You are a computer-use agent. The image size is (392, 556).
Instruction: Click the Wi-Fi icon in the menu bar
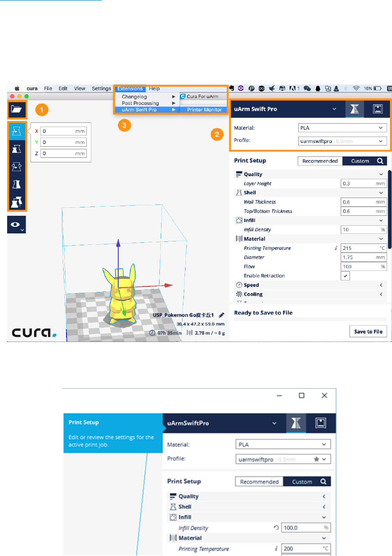click(x=356, y=88)
